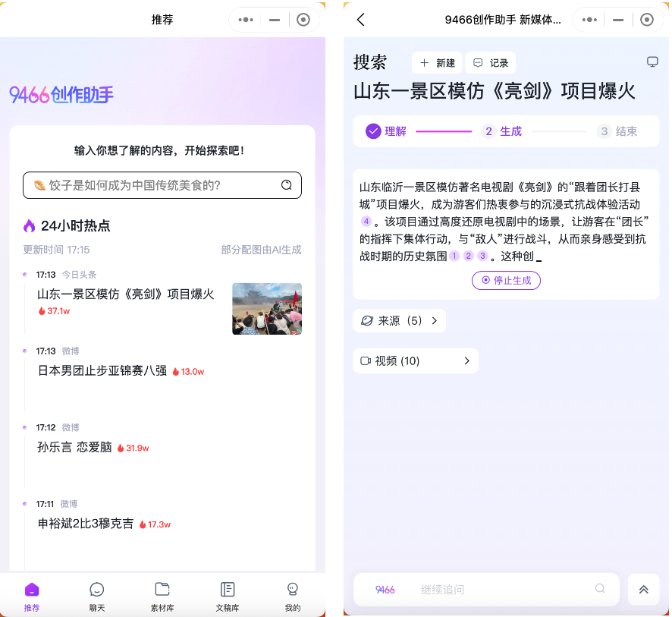Click the 今日头条 source label
672x617 pixels.
[x=80, y=275]
